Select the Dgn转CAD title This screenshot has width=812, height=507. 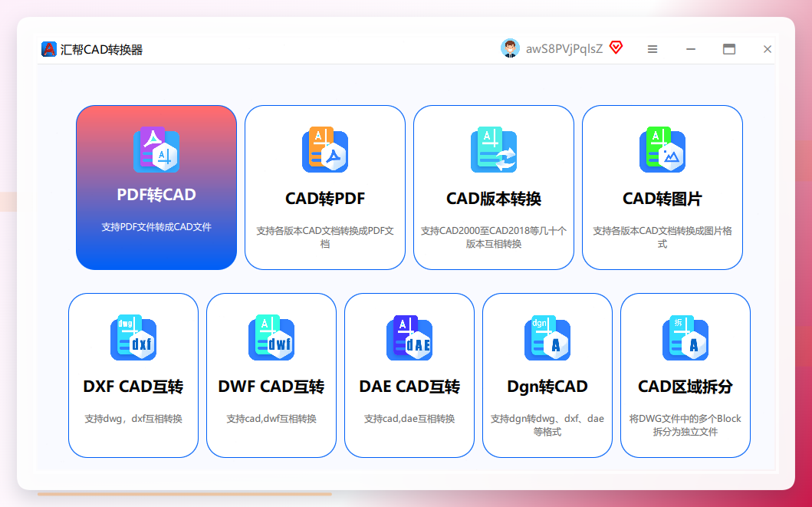547,387
